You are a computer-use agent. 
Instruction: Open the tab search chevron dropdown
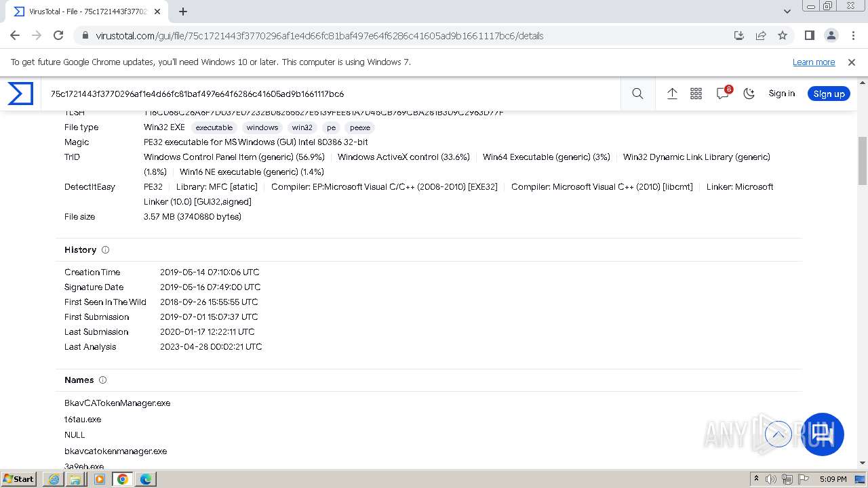pos(787,12)
